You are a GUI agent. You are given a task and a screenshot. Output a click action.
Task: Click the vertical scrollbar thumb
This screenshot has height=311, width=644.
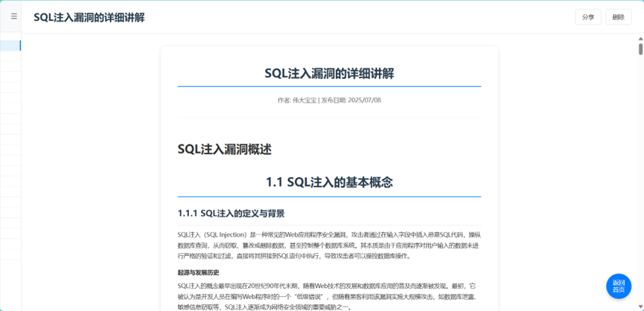[641, 48]
